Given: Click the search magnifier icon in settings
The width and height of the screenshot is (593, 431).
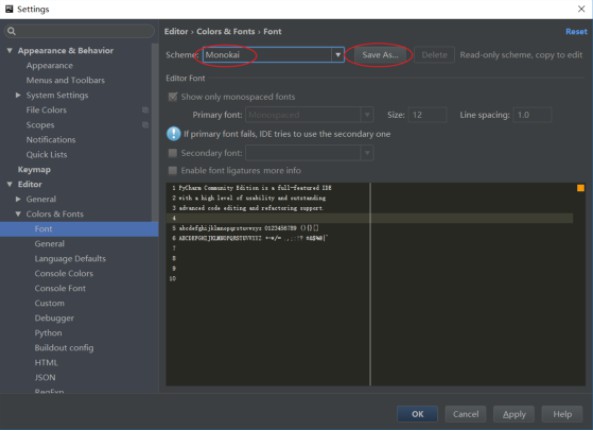Looking at the screenshot, I should click(11, 31).
